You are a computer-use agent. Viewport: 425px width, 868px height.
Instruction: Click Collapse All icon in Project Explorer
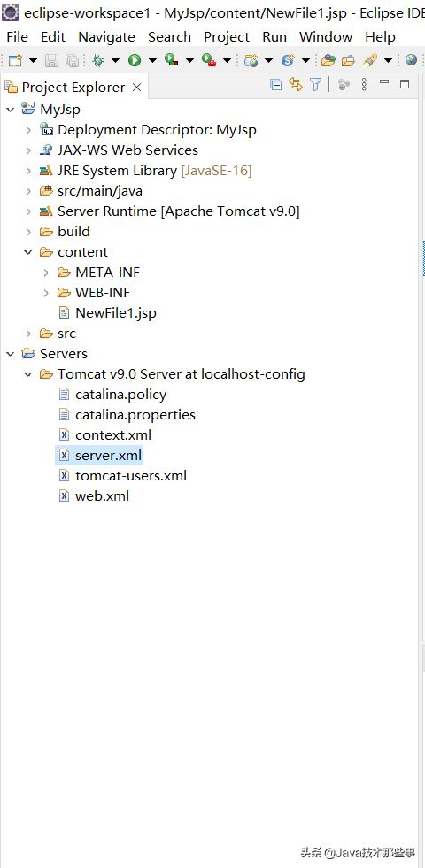(275, 85)
